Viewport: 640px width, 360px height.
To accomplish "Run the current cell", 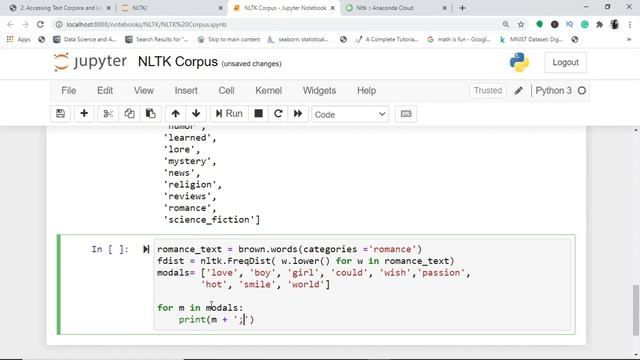I will coord(229,114).
